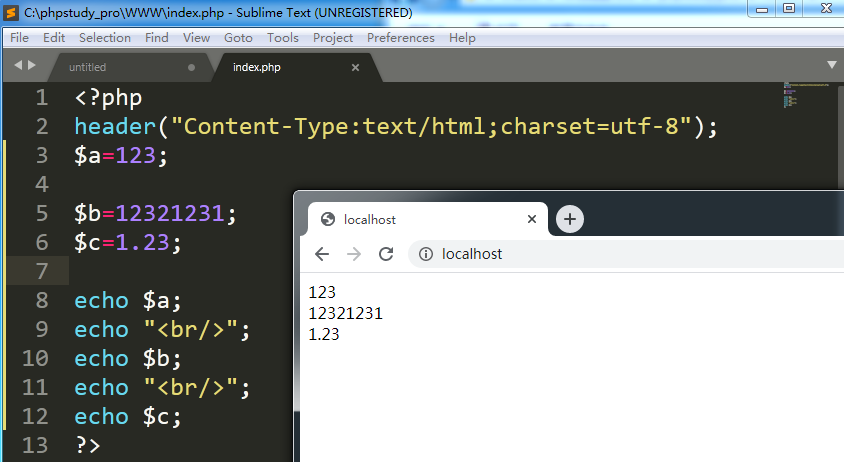844x462 pixels.
Task: View site information icon for localhost
Action: click(426, 254)
